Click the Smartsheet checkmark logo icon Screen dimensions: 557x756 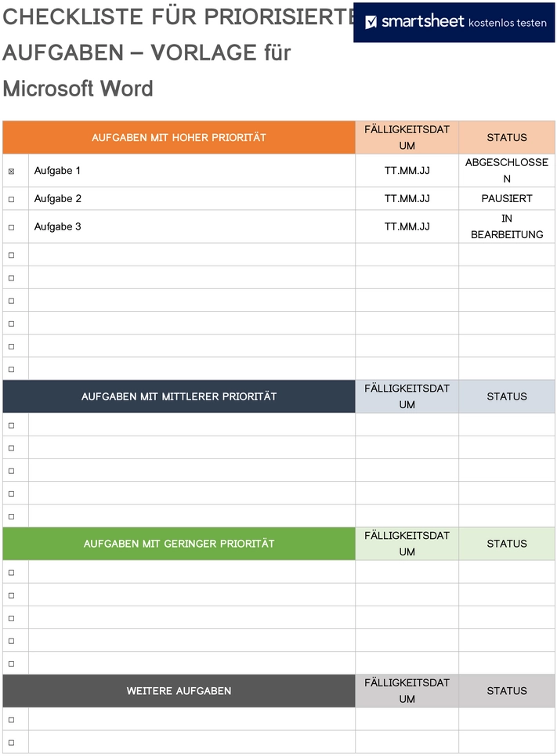coord(371,22)
